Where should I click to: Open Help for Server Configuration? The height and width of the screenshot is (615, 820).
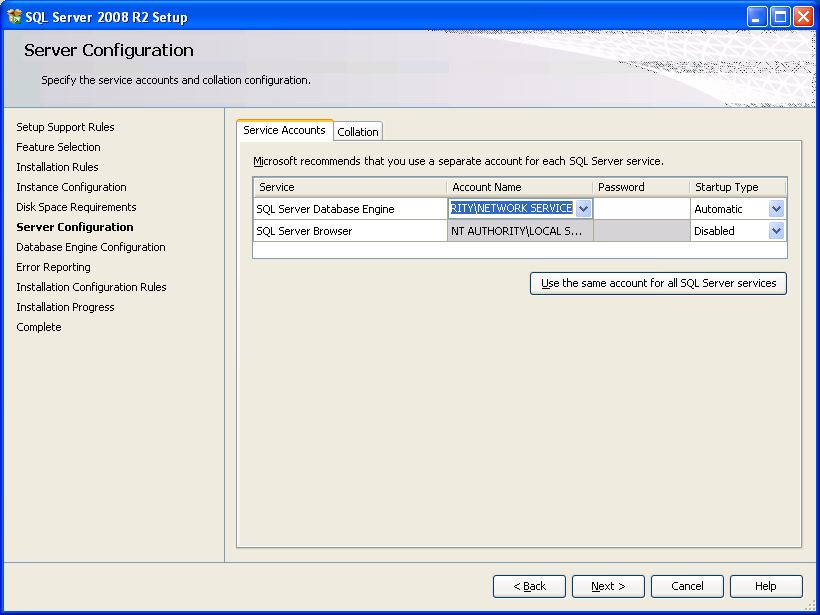point(765,586)
